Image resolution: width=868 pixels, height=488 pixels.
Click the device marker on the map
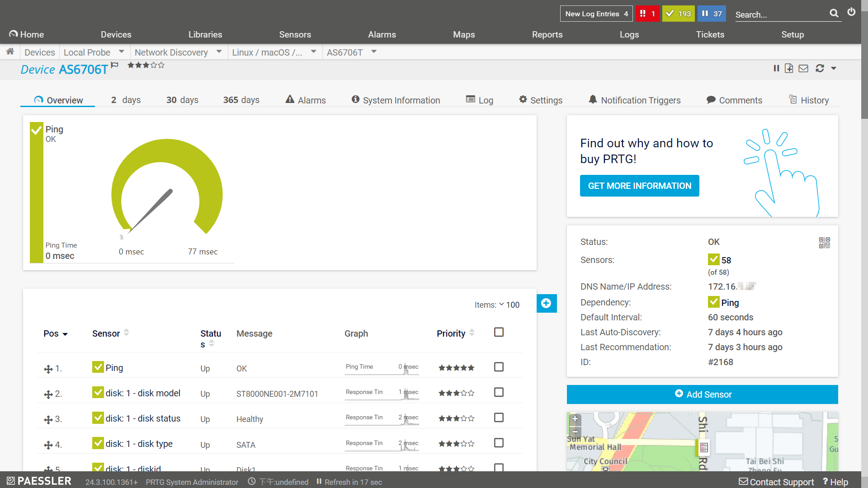[x=704, y=447]
